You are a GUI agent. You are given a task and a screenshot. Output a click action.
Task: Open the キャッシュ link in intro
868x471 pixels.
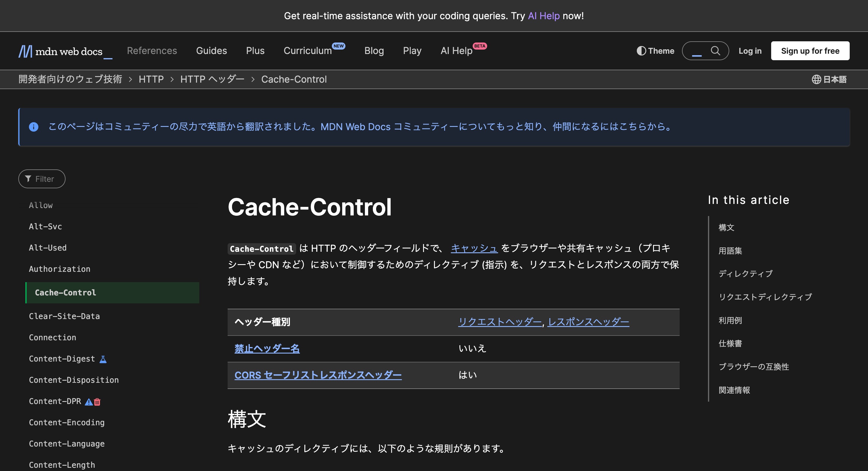tap(474, 248)
